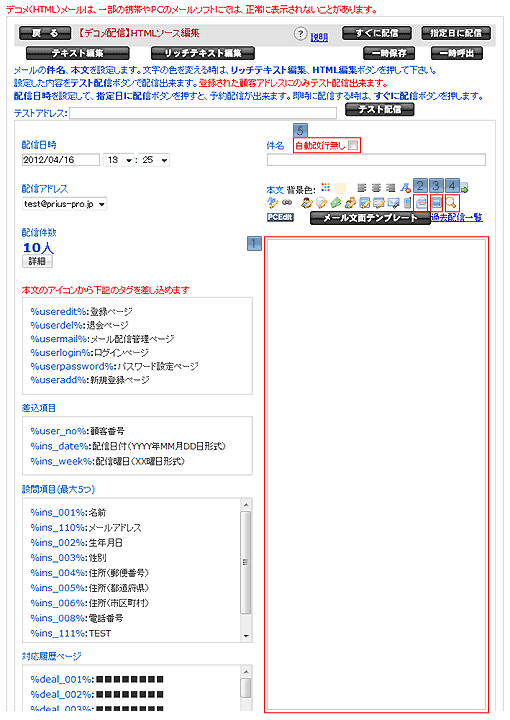
Task: Click the magnifying glass preview icon
Action: (452, 202)
